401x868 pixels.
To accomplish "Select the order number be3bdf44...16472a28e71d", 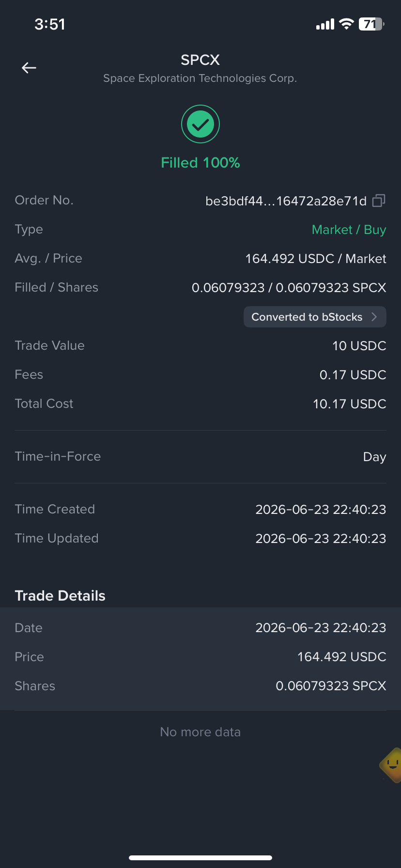I will 286,201.
